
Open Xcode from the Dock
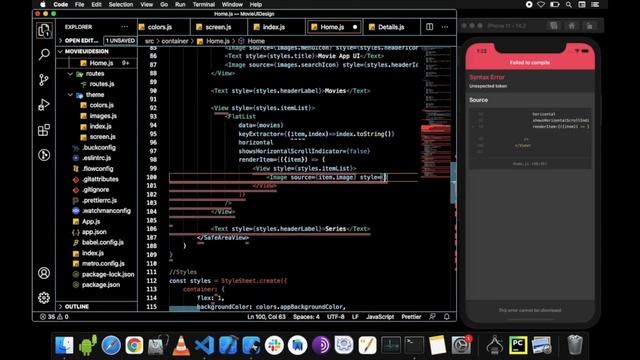227,345
